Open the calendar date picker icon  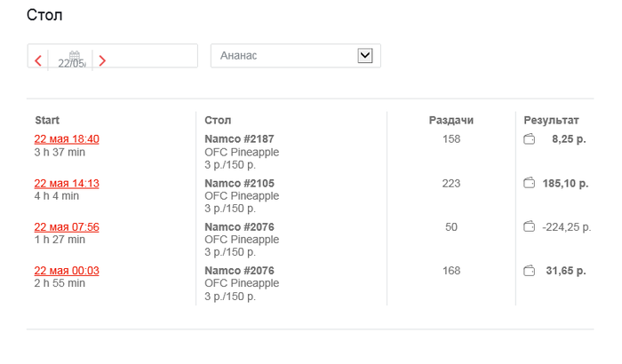75,55
